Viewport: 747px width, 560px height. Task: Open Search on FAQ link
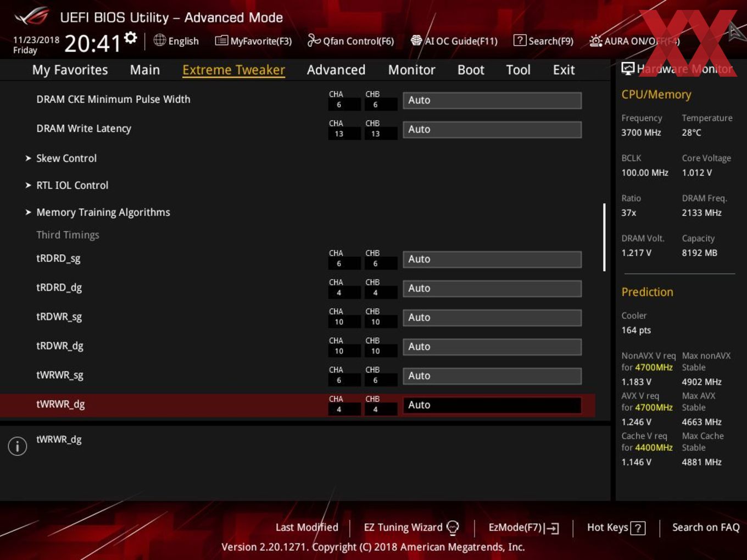coord(706,528)
